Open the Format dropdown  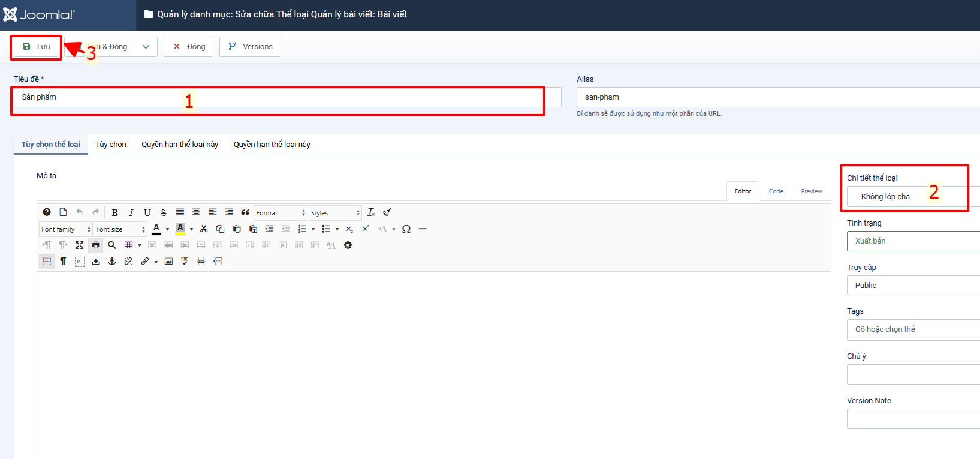[x=281, y=213]
